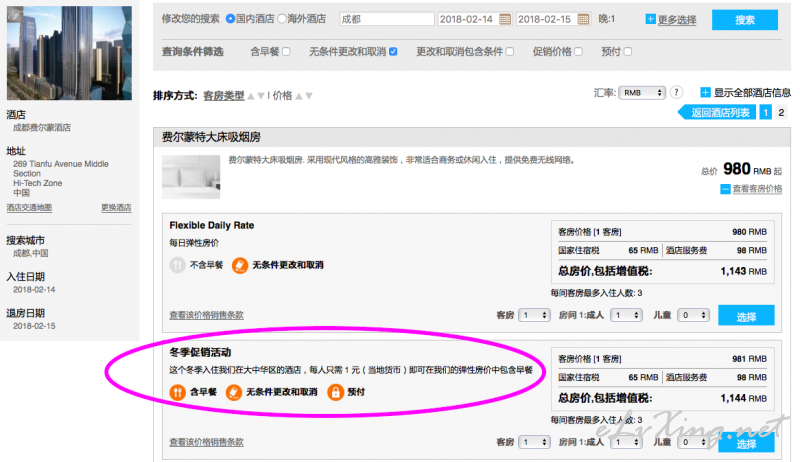Click the plus icon beside 更多选择

click(x=651, y=19)
